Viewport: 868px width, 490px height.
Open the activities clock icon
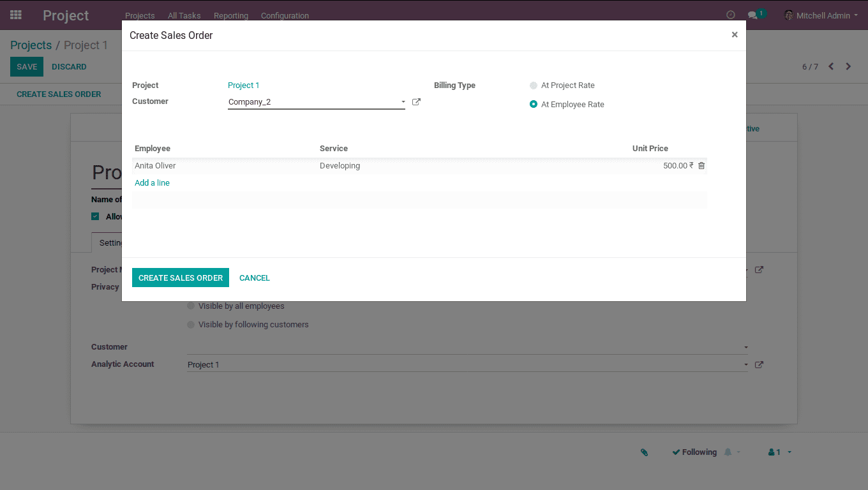pos(731,15)
